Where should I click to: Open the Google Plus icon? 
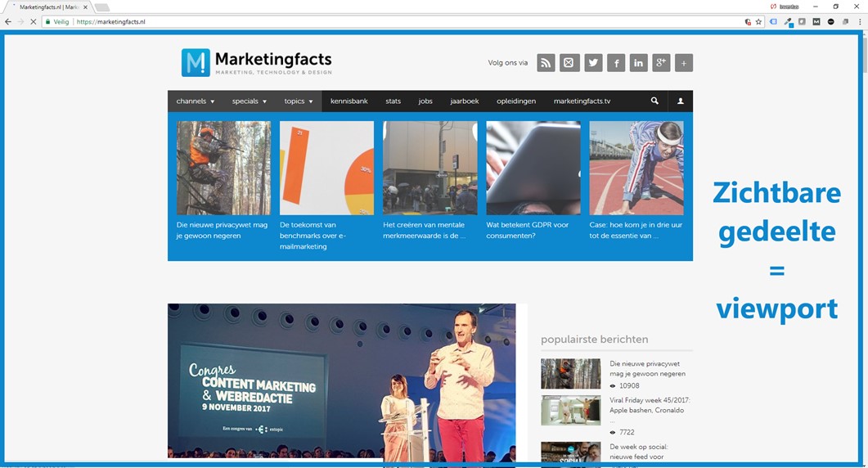click(661, 63)
